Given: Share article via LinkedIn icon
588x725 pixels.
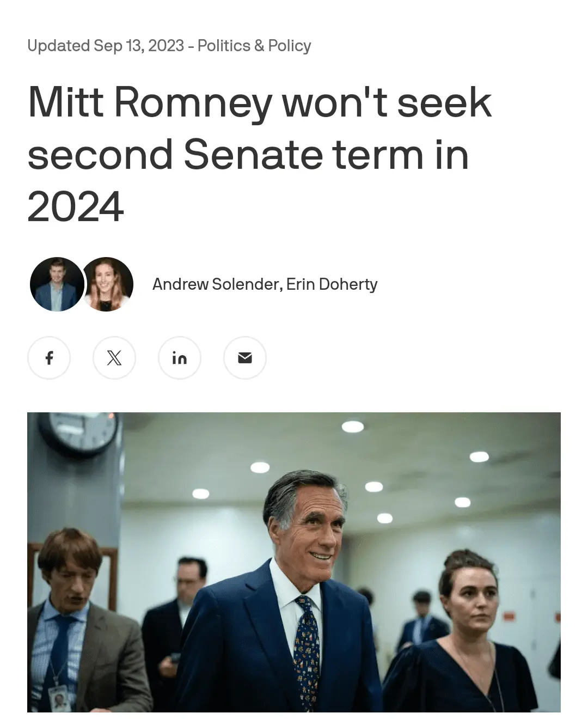Looking at the screenshot, I should coord(180,358).
